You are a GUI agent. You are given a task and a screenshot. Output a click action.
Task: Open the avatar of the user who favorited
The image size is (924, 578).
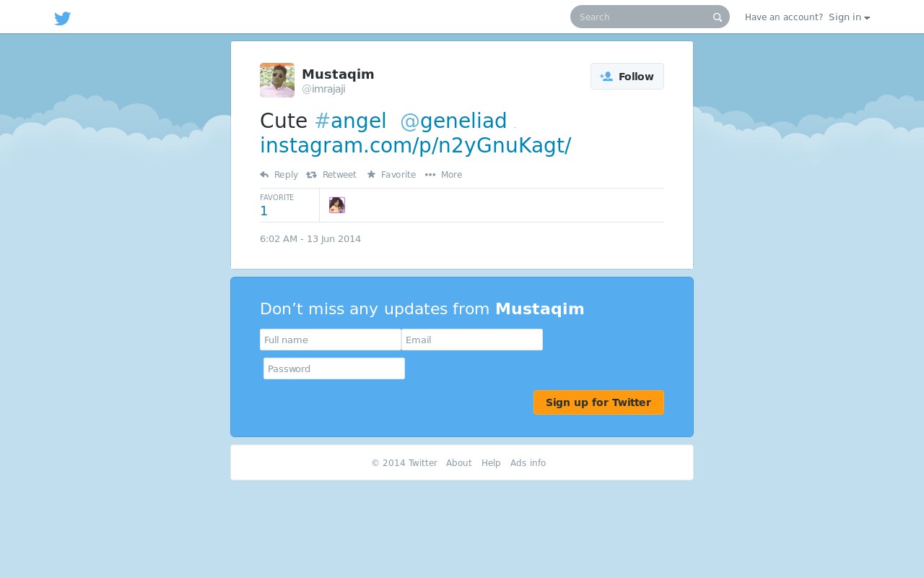[337, 205]
